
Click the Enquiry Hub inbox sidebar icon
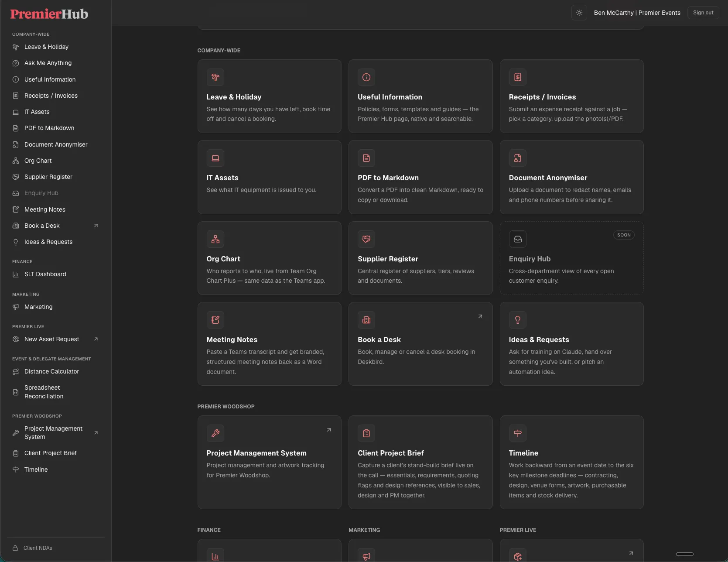pos(16,193)
